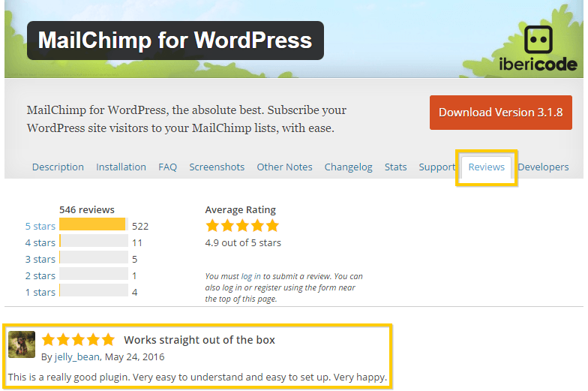Click the review body text 'This is a really good plugin'
This screenshot has height=391, width=588.
point(197,377)
